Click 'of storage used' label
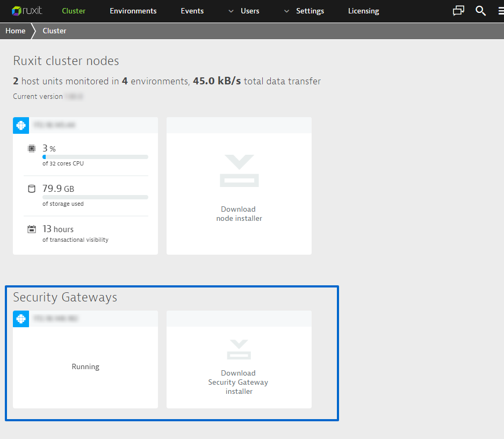The image size is (504, 439). 63,204
